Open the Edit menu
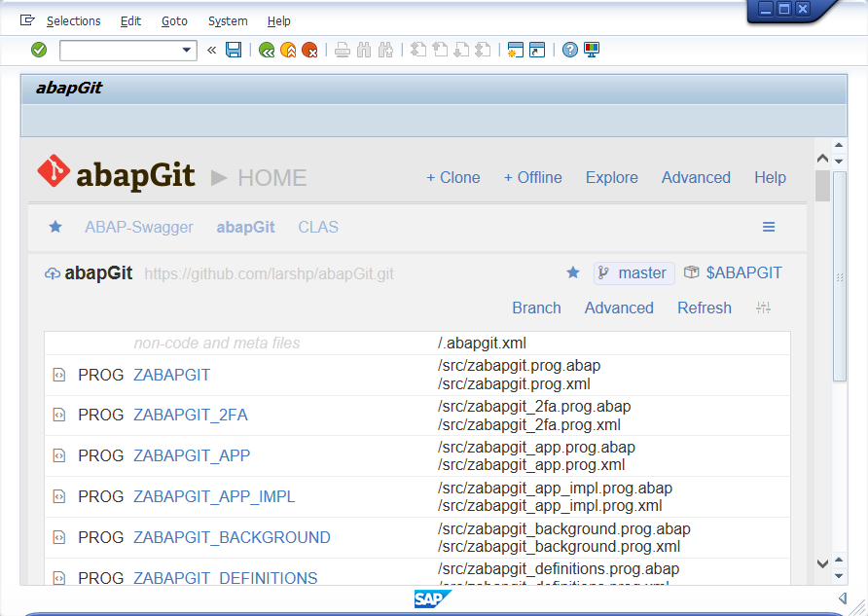This screenshot has height=616, width=868. [130, 21]
